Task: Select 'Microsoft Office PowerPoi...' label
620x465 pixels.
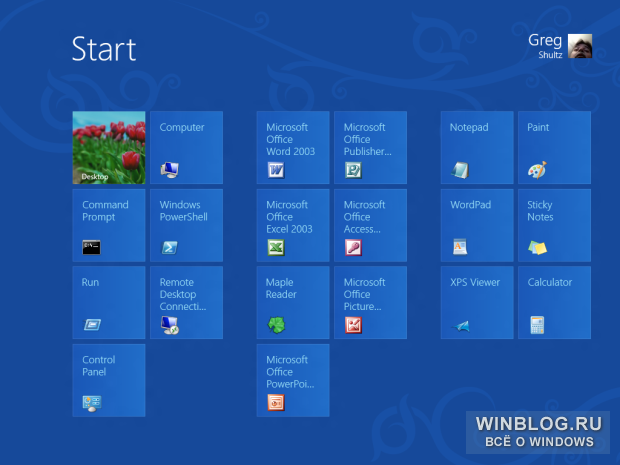Action: [290, 372]
